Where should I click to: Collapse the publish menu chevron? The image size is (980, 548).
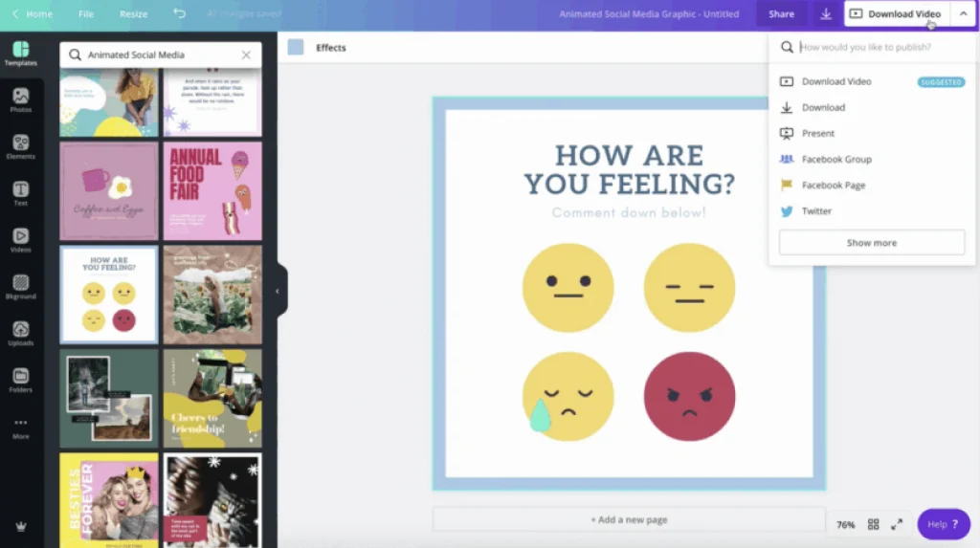coord(963,14)
